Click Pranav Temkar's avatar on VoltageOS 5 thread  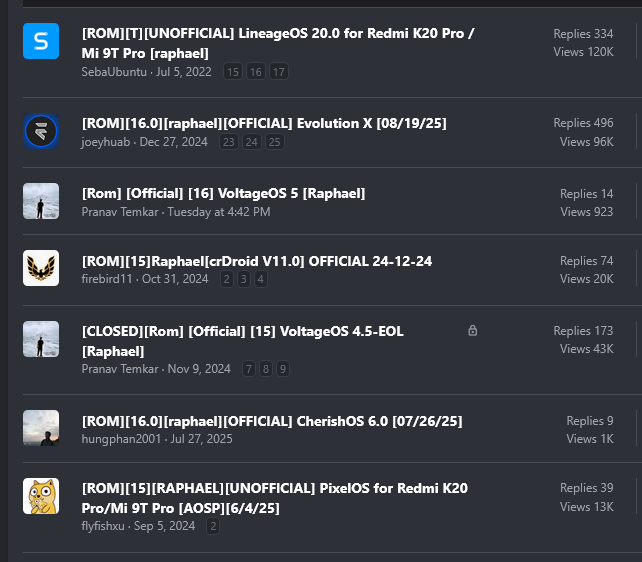41,201
